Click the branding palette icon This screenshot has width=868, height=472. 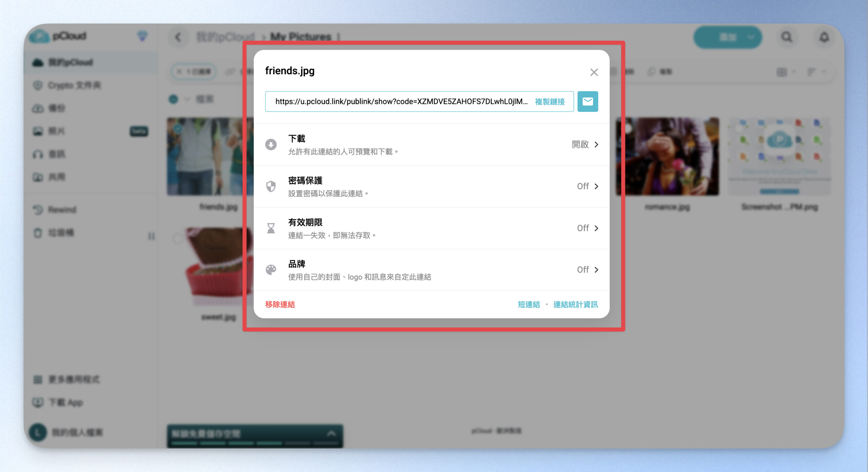(271, 270)
